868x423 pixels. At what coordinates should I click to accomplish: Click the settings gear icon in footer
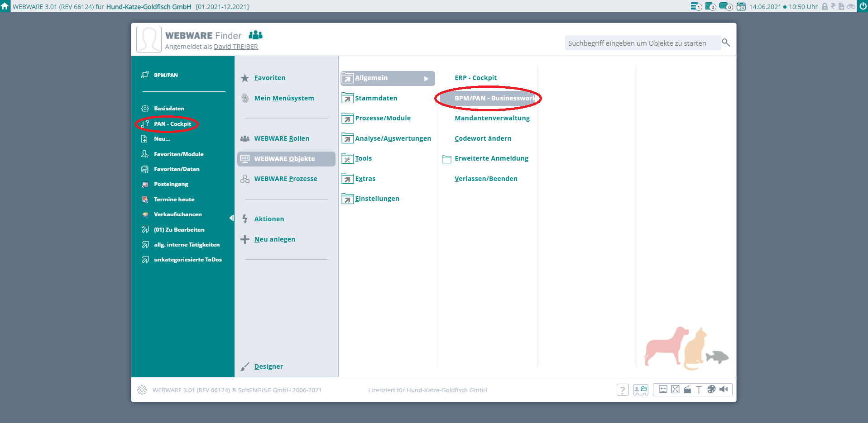pos(142,390)
